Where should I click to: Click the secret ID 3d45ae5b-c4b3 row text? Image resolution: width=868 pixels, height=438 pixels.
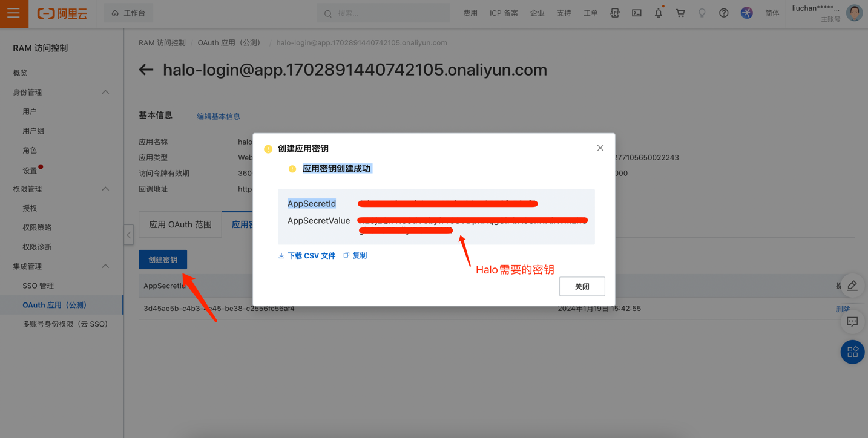click(219, 309)
